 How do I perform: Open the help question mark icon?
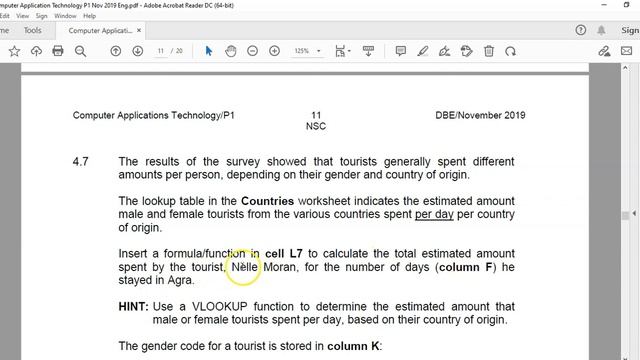click(x=580, y=30)
